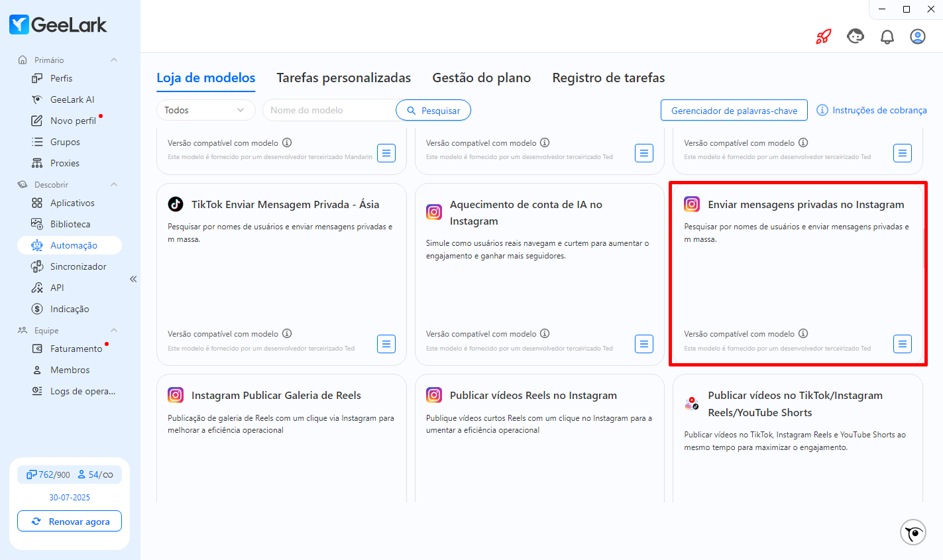Click info icon beside Instruções de cobrança
The height and width of the screenshot is (560, 943).
coord(822,110)
